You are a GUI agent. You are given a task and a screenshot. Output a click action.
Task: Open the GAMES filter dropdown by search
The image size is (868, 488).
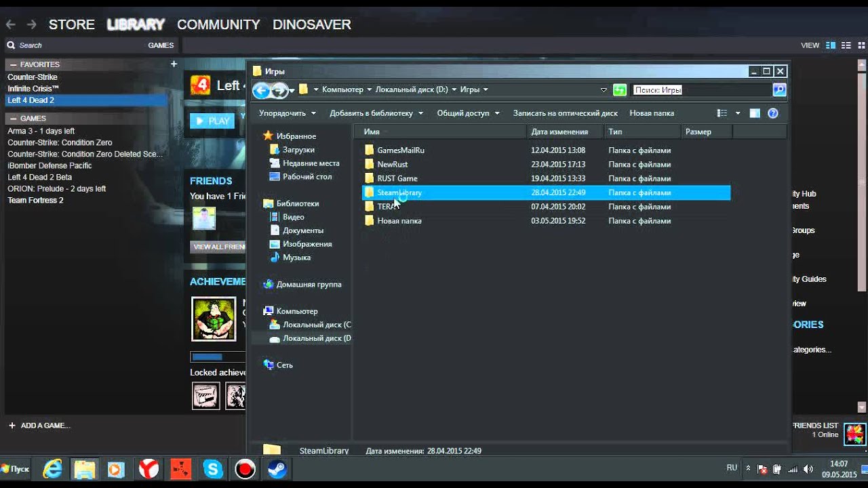click(161, 45)
